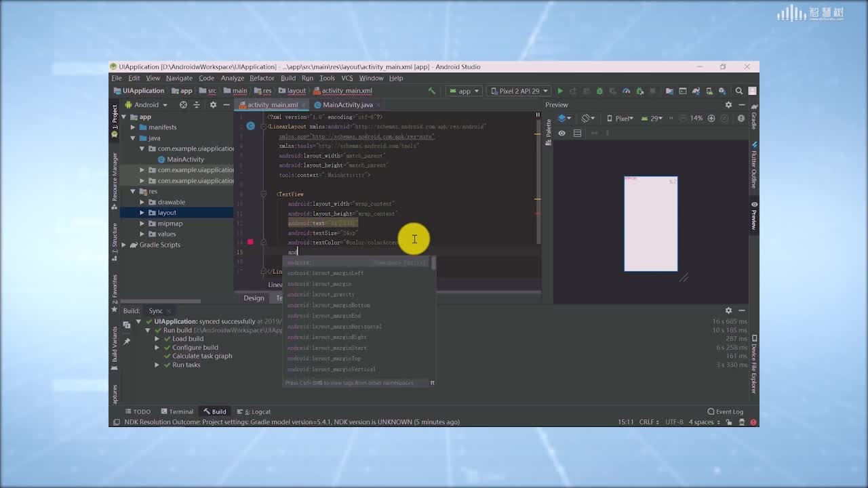Click scroll-from-source target icon in Project panel
868x488 pixels.
point(183,105)
